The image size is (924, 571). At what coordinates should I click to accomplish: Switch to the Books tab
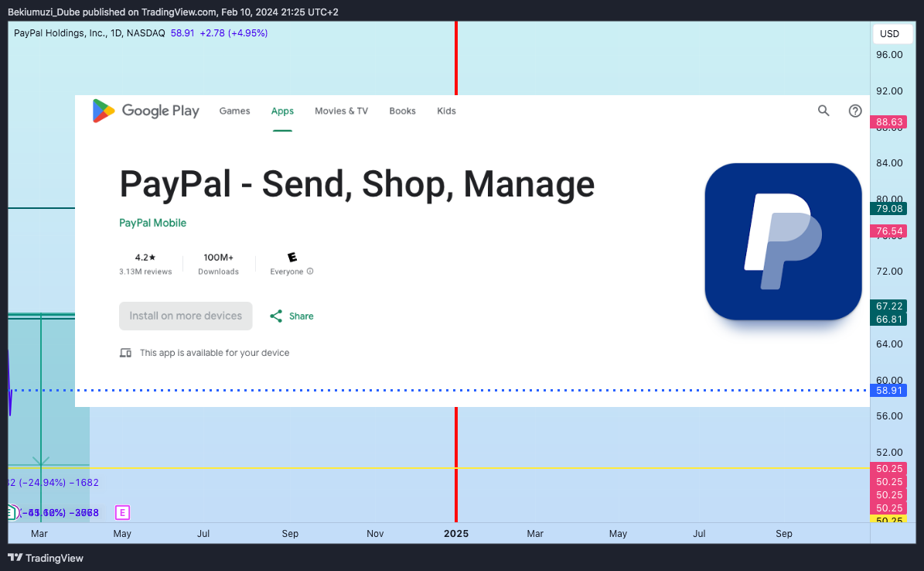(403, 111)
